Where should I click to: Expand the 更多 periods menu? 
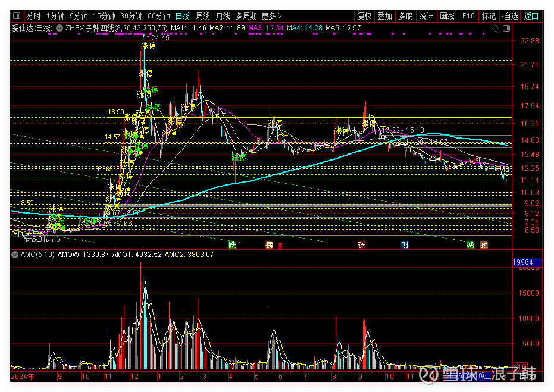tap(272, 16)
